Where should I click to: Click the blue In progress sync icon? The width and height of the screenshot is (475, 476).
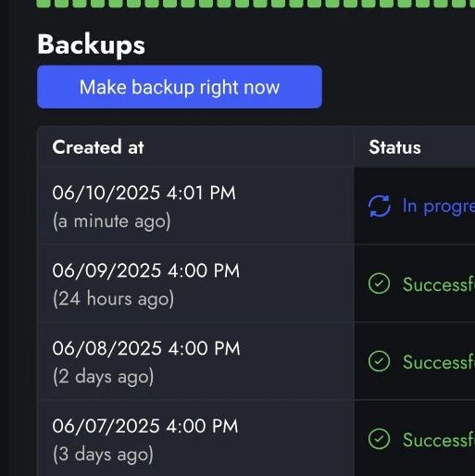pos(380,206)
